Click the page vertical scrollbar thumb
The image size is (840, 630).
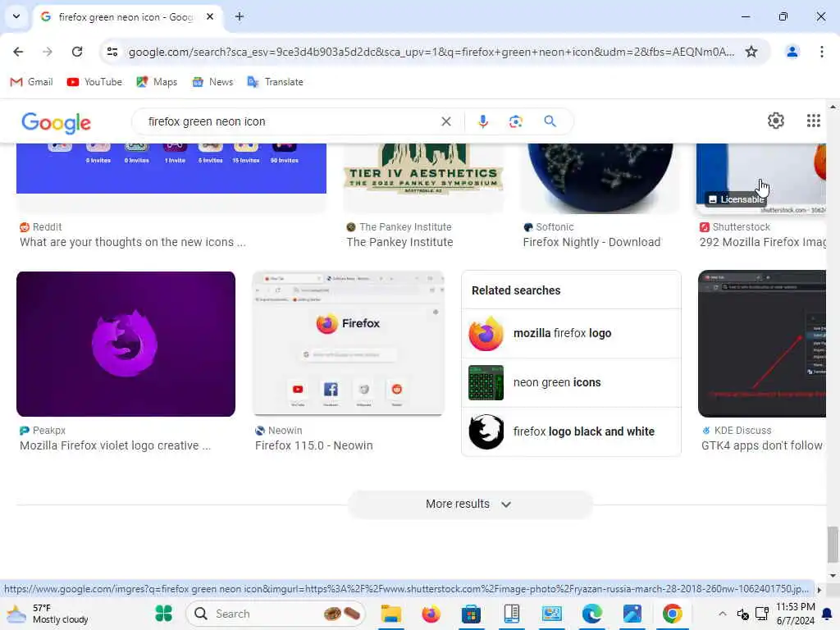(x=833, y=545)
